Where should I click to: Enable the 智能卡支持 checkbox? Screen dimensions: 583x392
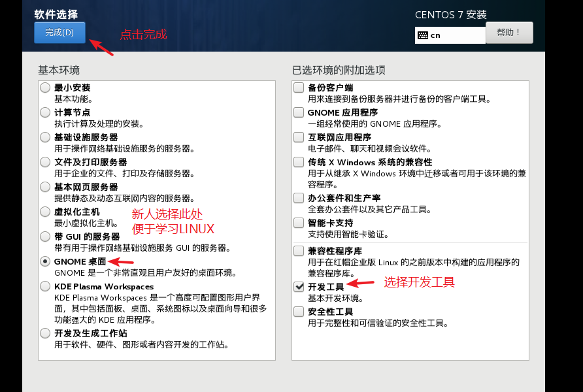299,223
